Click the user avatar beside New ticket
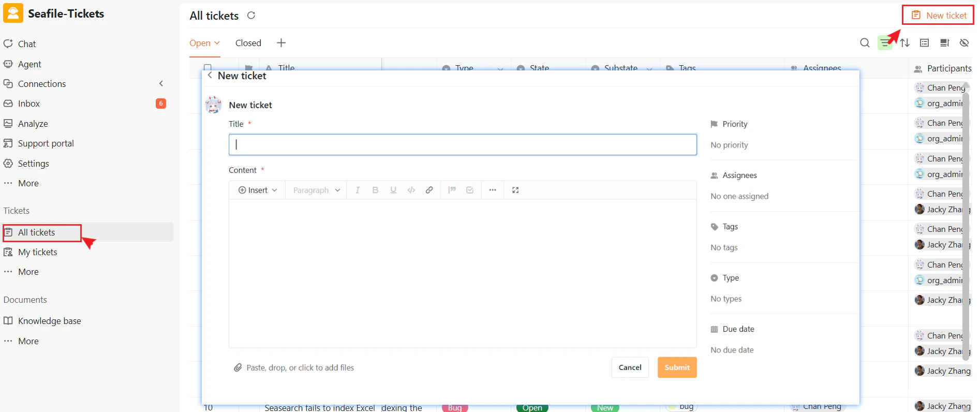This screenshot has width=980, height=412. pos(214,105)
